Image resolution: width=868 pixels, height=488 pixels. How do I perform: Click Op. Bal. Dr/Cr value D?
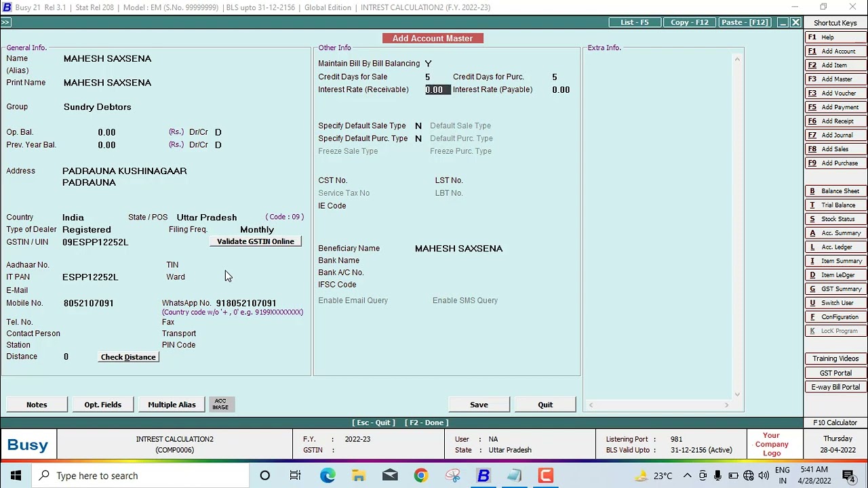click(x=218, y=132)
